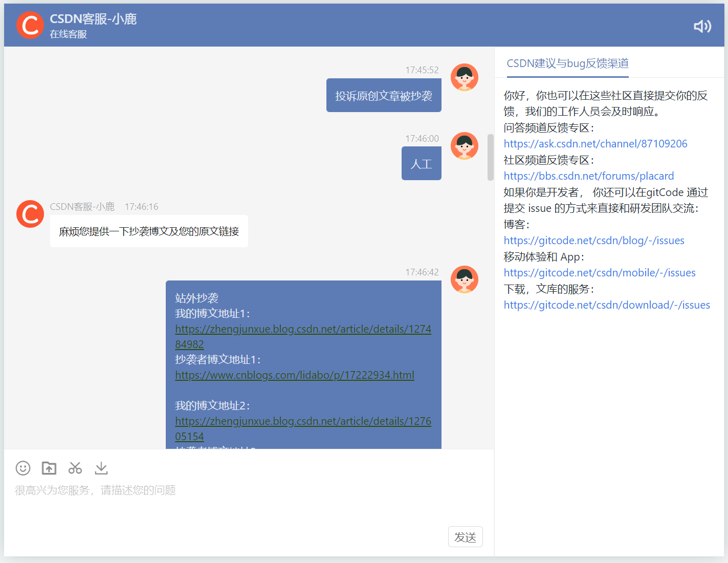
Task: Open bbs.csdn.net forums placard link
Action: pyautogui.click(x=589, y=176)
